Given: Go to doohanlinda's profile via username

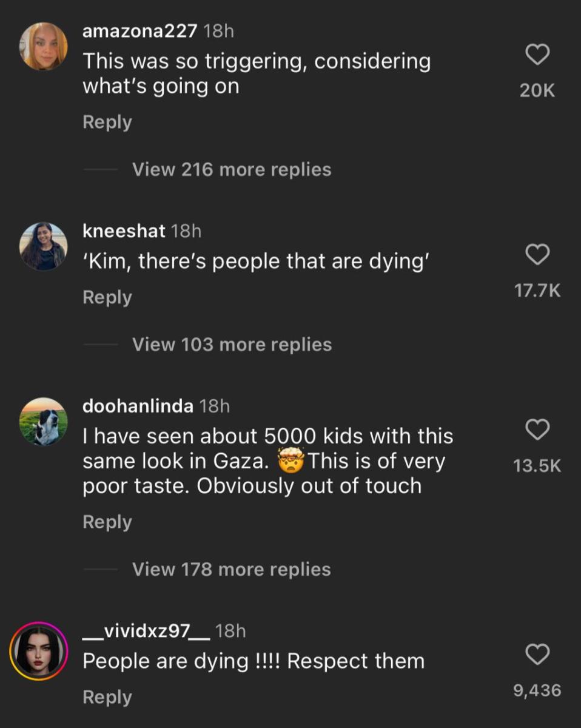Looking at the screenshot, I should coord(138,406).
